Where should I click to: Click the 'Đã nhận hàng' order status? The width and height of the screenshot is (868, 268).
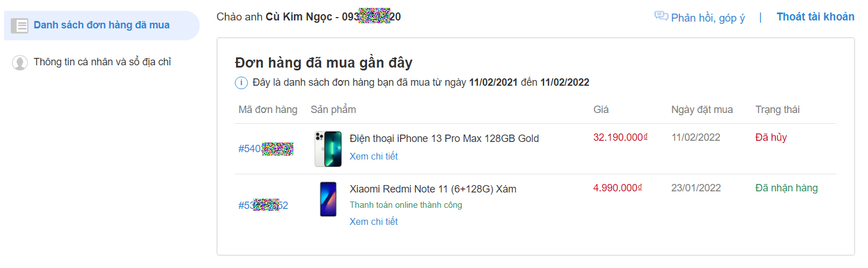pyautogui.click(x=786, y=188)
